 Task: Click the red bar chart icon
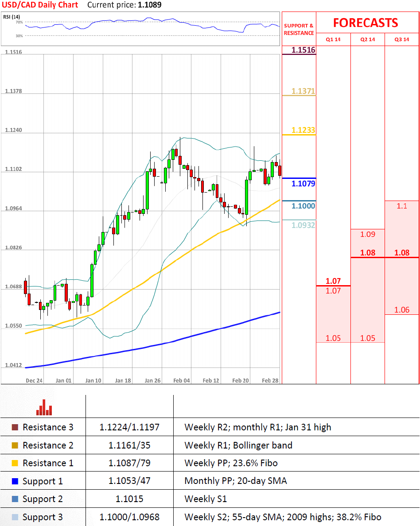click(x=44, y=407)
